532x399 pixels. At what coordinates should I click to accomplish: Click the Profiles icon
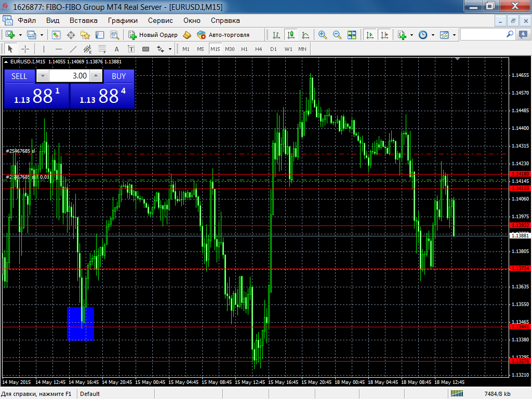[x=32, y=35]
